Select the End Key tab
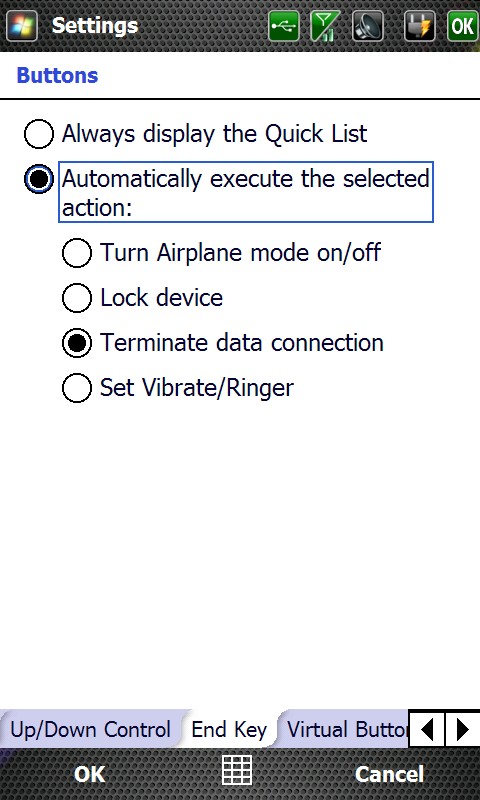480x800 pixels. point(229,730)
